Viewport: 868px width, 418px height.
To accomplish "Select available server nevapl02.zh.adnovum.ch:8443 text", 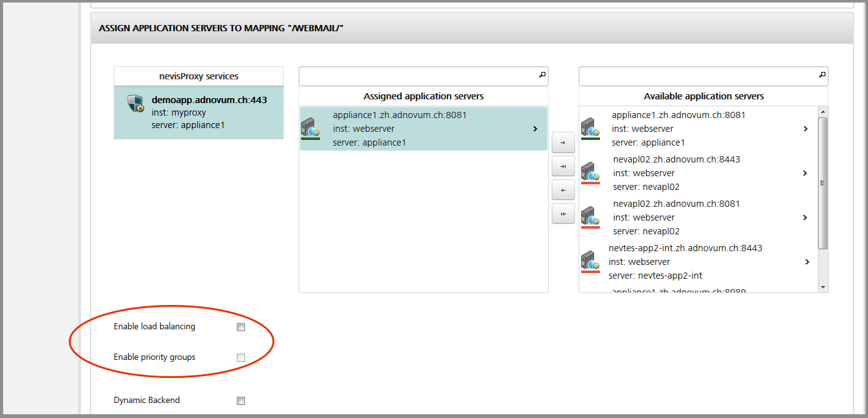I will tap(677, 159).
